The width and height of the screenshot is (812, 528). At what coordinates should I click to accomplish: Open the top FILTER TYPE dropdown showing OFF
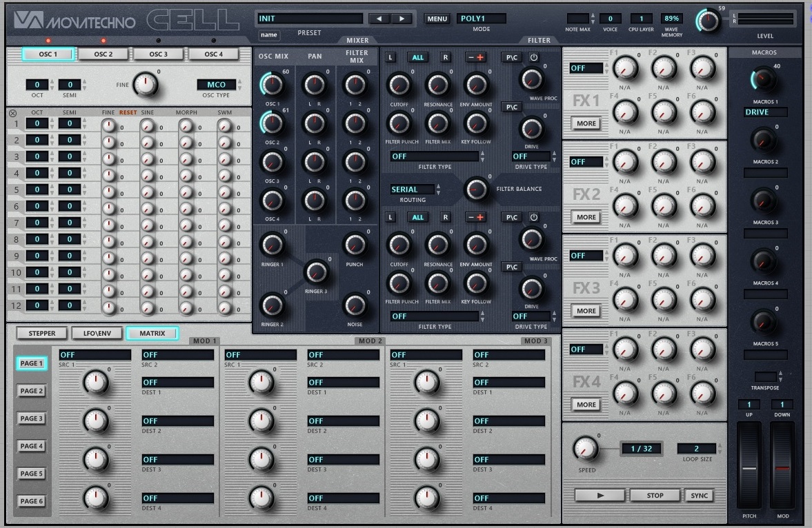(x=435, y=156)
